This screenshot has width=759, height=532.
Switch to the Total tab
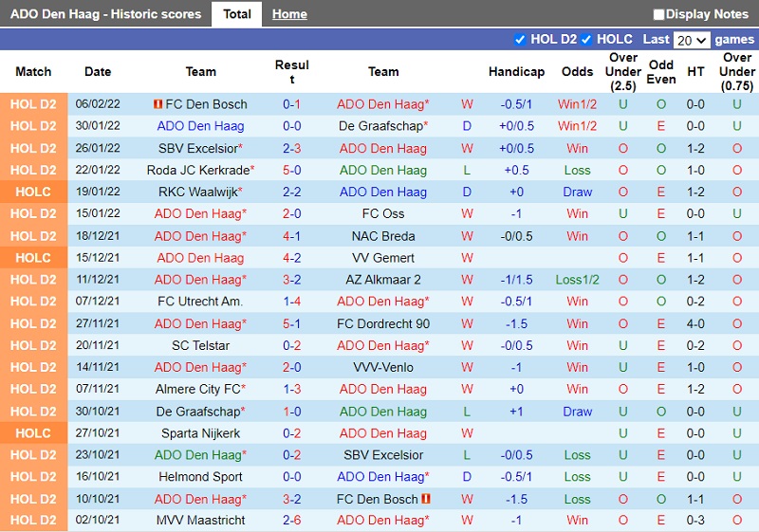236,14
